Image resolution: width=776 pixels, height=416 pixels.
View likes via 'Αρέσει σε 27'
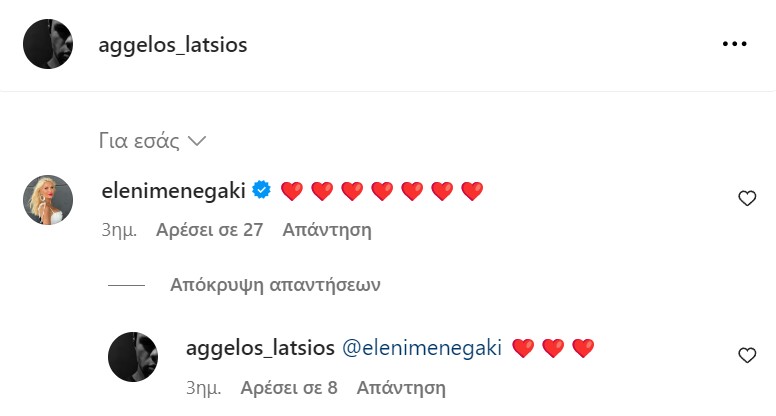(209, 230)
